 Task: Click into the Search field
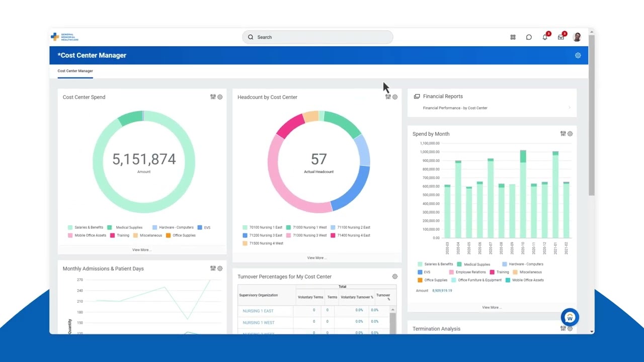click(317, 37)
